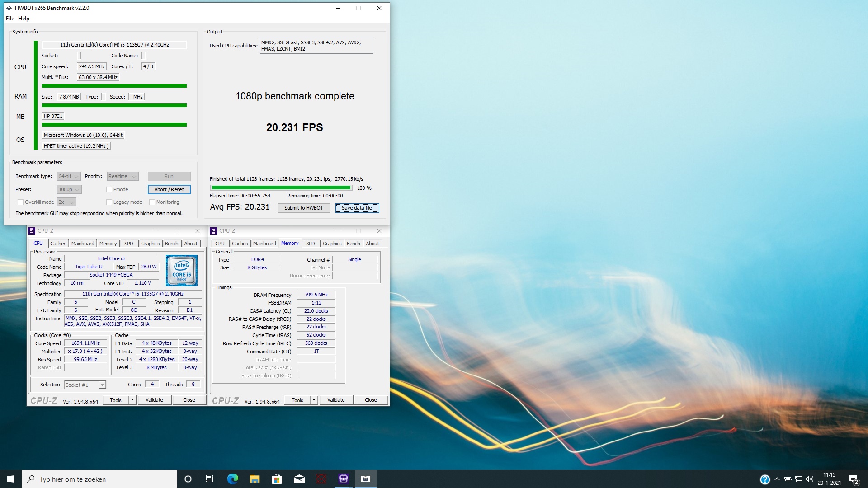The image size is (868, 488).
Task: Open the blue help icon in system tray
Action: point(765,479)
